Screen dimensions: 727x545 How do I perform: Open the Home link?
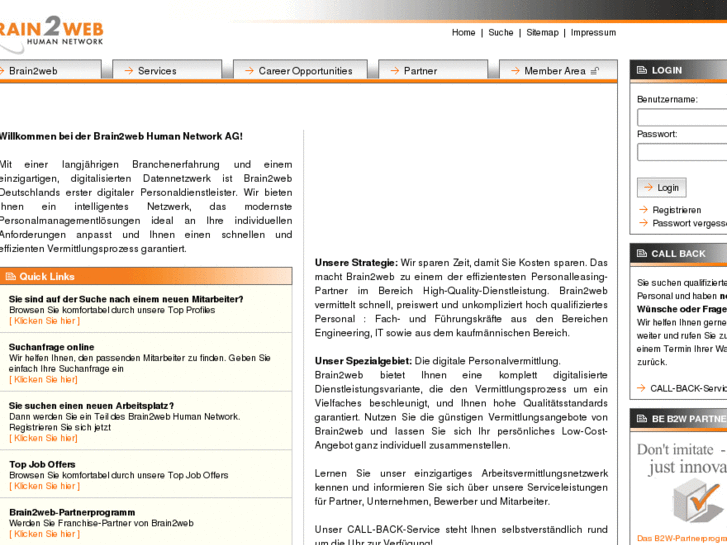tap(463, 32)
